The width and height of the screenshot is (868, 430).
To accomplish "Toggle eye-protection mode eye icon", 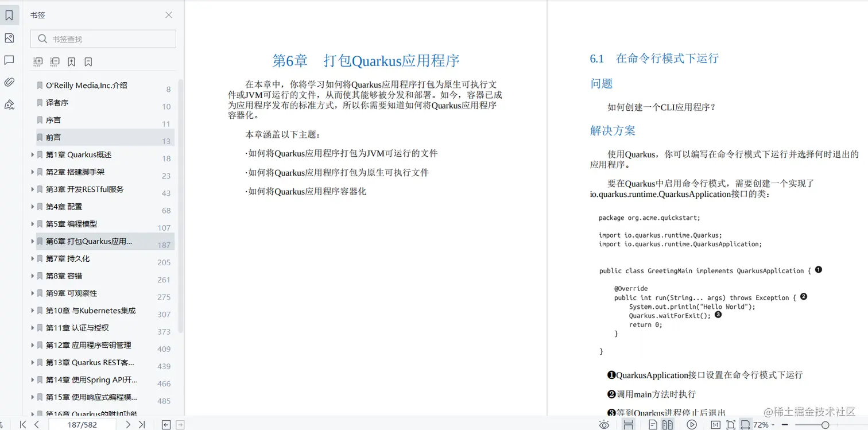I will click(604, 425).
